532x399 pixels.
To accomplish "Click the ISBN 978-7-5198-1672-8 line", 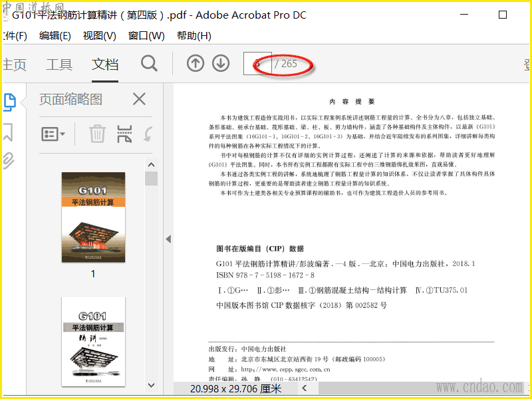I will [265, 275].
